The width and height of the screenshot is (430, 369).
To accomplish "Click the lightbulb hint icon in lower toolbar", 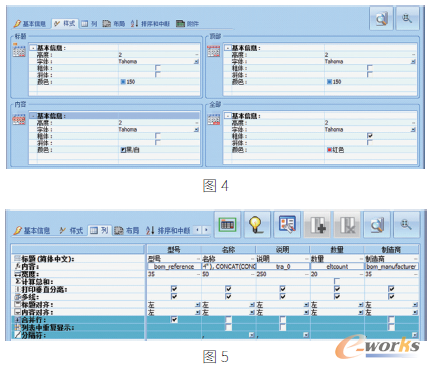I will 255,225.
